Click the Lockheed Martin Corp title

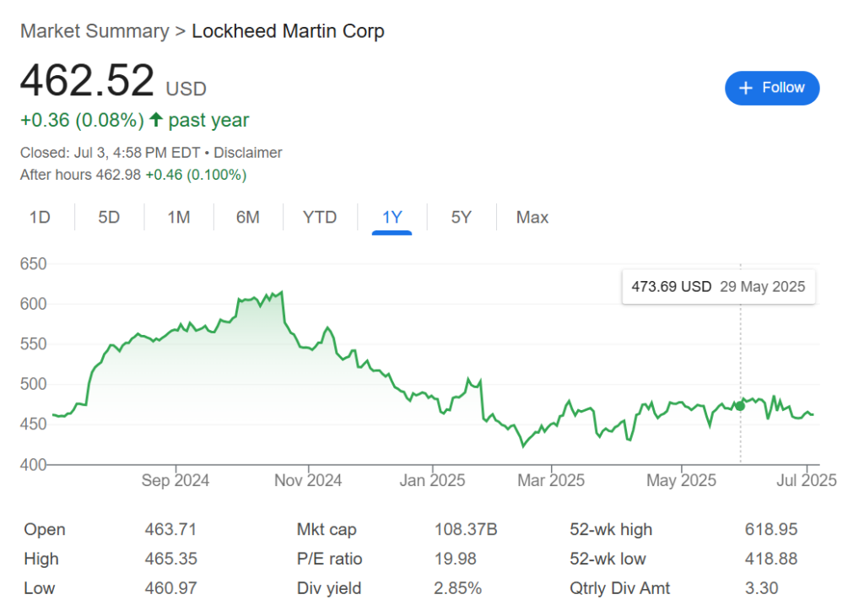288,31
